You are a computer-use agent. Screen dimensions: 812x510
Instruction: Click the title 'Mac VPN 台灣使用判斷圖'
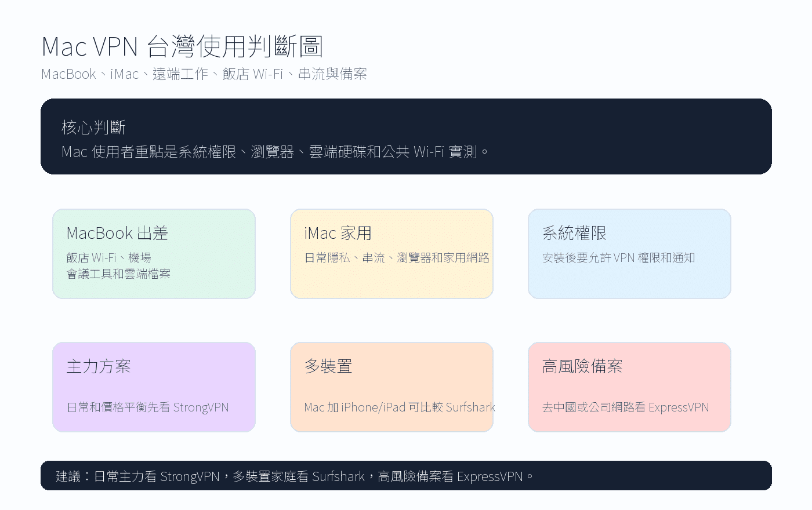(x=182, y=46)
